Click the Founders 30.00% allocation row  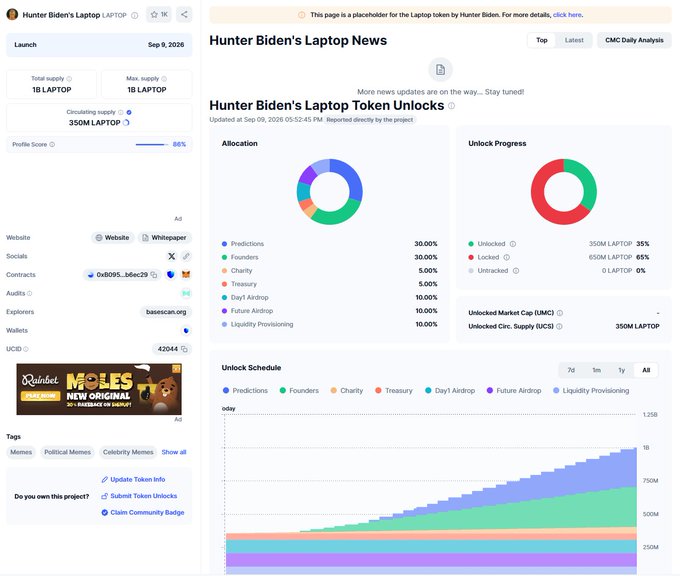point(330,257)
